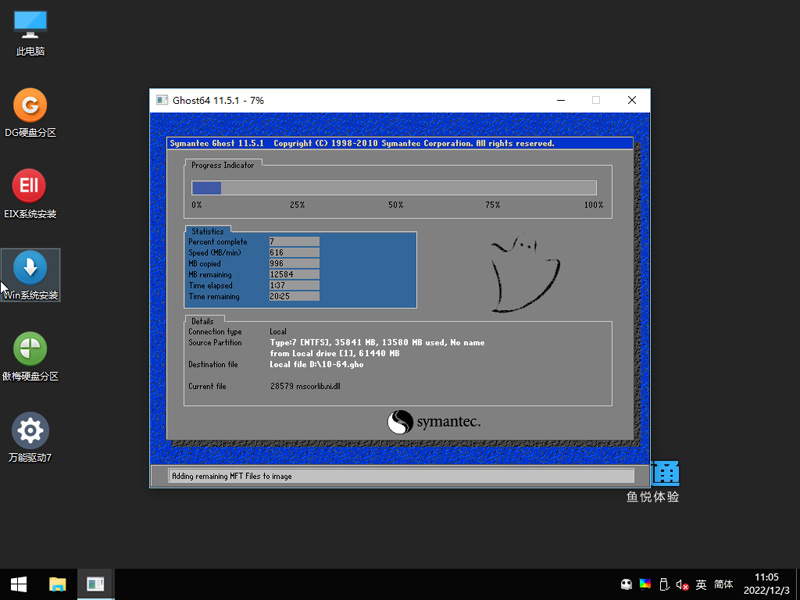The image size is (800, 600).
Task: Open File Explorer from the taskbar
Action: 57,584
